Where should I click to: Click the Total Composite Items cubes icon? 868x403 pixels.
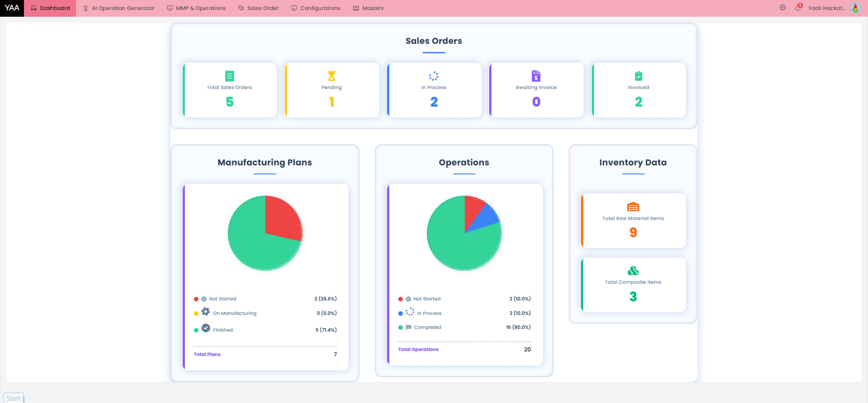coord(633,271)
